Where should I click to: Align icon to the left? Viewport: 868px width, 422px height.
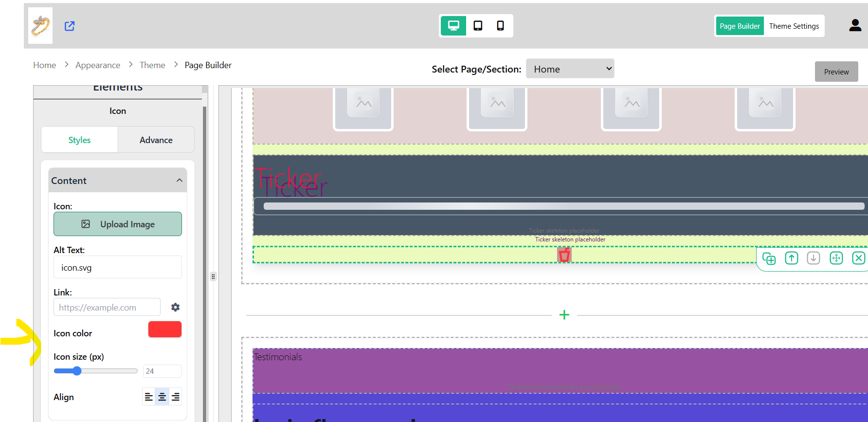[149, 397]
